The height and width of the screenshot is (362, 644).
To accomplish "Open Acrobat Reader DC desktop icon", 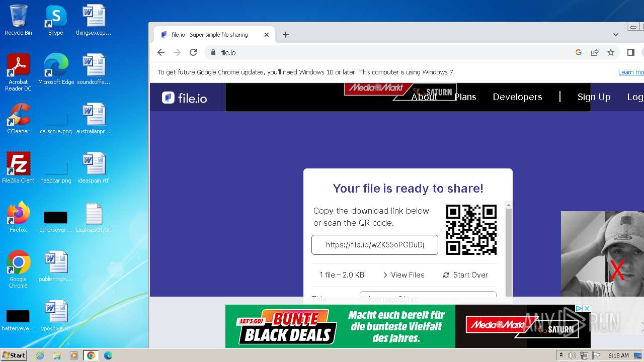I will (18, 72).
